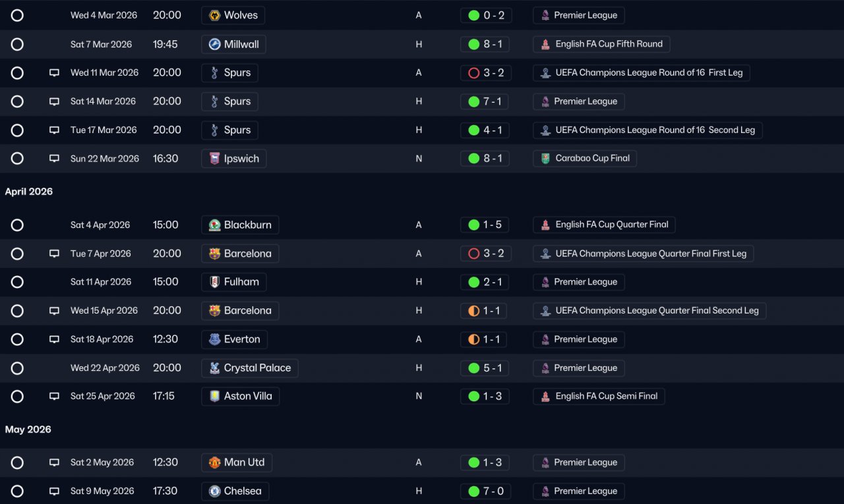Click the Wolves club badge icon
The width and height of the screenshot is (844, 504).
(214, 15)
